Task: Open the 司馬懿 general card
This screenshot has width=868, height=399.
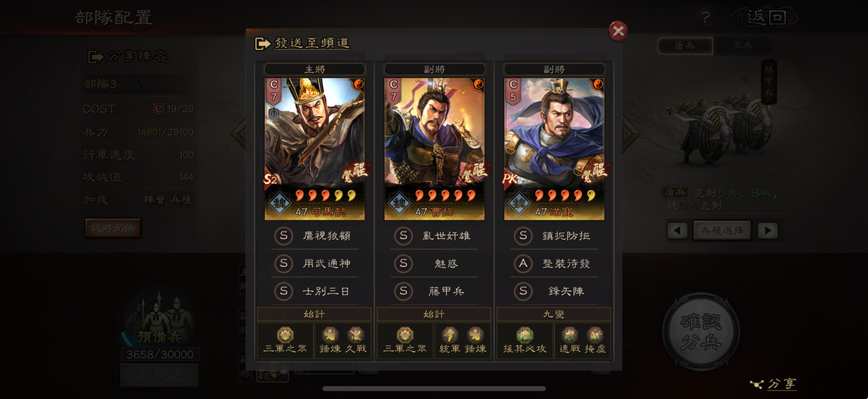Action: click(x=315, y=149)
